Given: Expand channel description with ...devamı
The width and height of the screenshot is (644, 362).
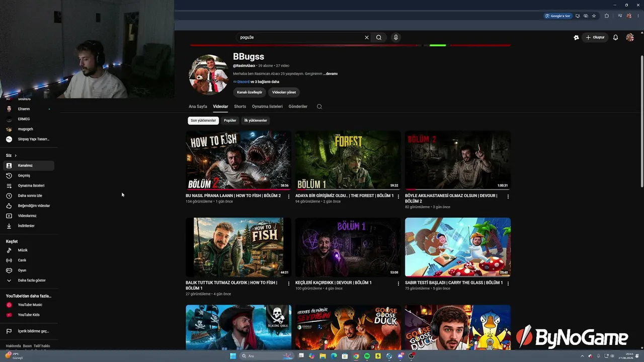Looking at the screenshot, I should [x=331, y=74].
